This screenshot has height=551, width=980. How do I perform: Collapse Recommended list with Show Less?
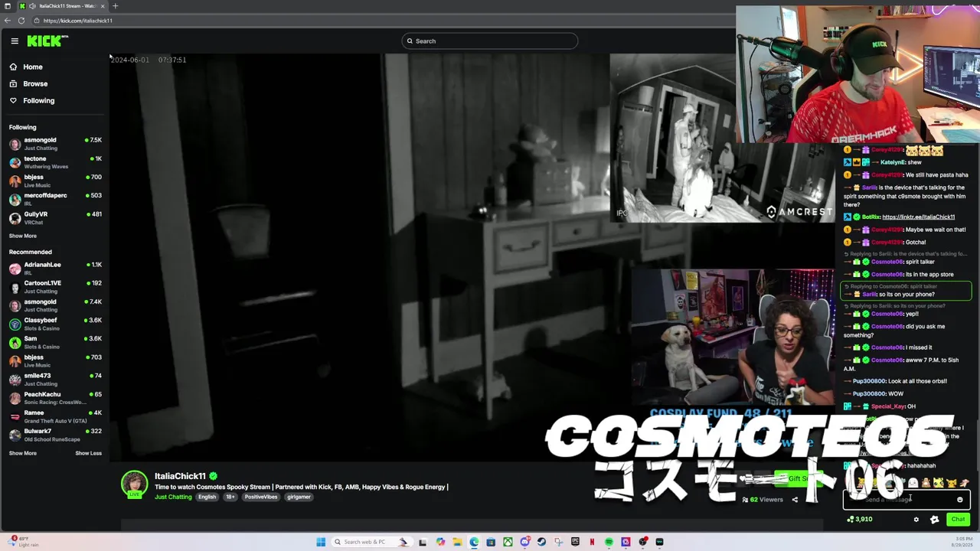point(88,453)
